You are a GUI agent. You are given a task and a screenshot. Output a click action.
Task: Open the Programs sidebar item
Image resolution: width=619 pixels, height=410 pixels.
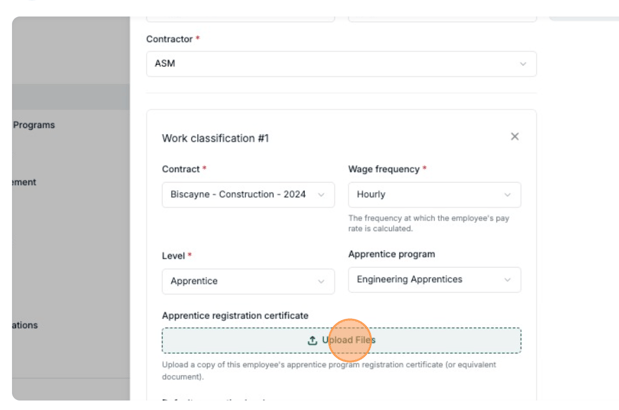(x=33, y=125)
